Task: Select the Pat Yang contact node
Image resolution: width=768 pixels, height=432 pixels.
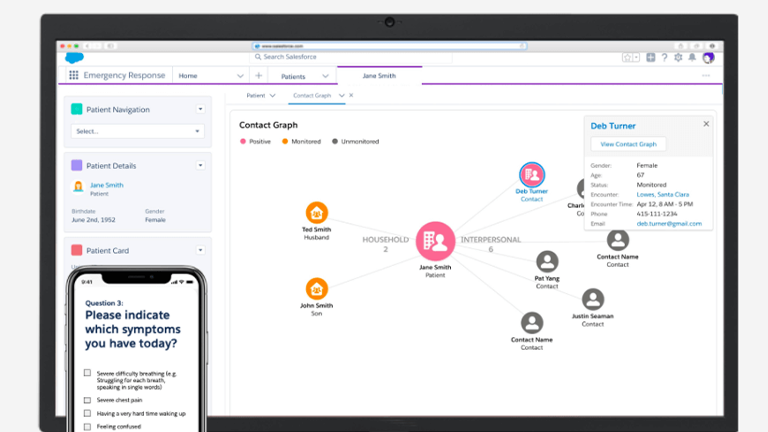Action: tap(547, 262)
